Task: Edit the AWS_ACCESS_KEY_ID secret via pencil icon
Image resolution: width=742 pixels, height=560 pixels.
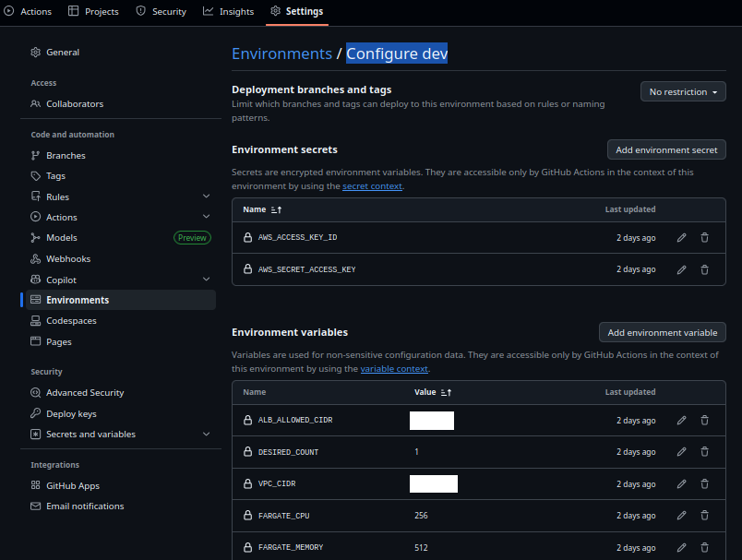Action: coord(681,237)
